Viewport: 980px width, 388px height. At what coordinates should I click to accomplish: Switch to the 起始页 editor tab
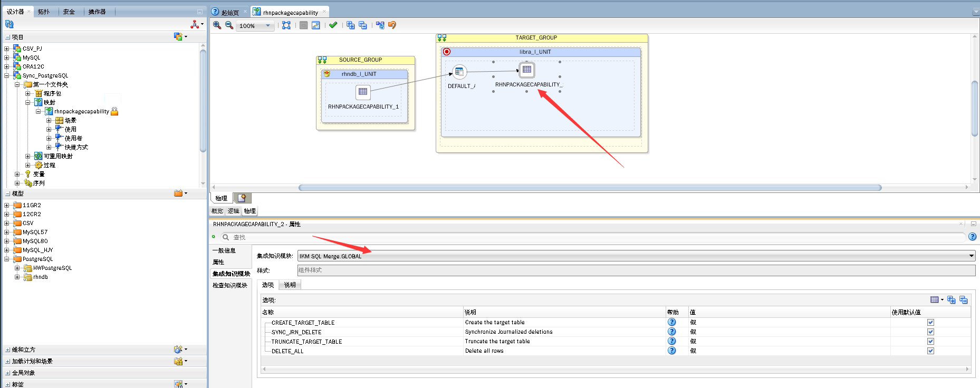[x=230, y=12]
